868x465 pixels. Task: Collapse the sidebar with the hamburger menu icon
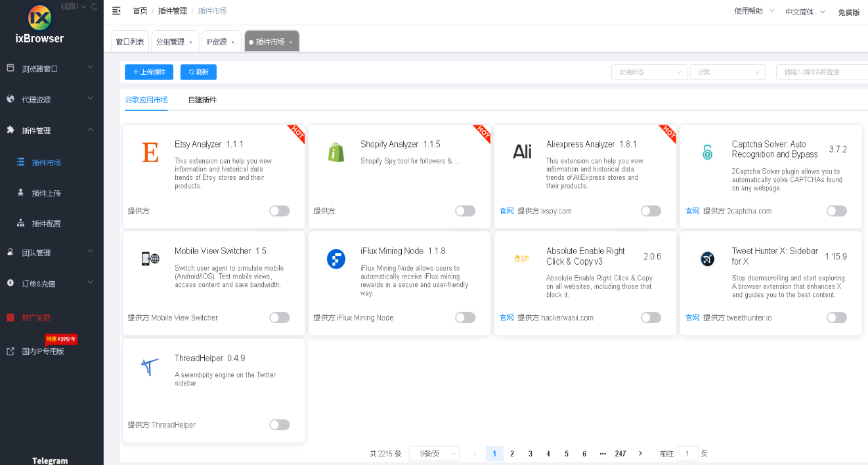(116, 11)
